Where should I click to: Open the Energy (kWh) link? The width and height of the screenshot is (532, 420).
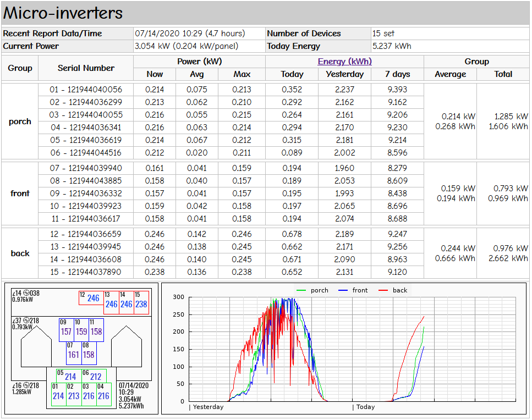[x=345, y=62]
